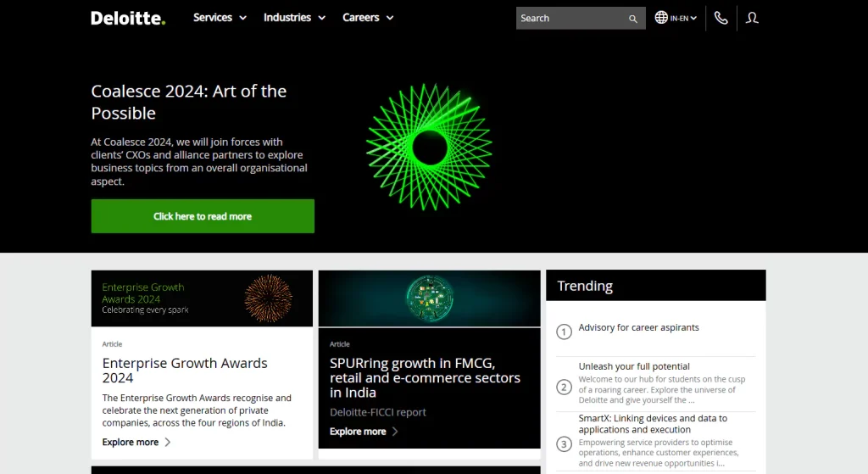868x474 pixels.
Task: Click 'Article' label above SPURring growth
Action: 339,344
